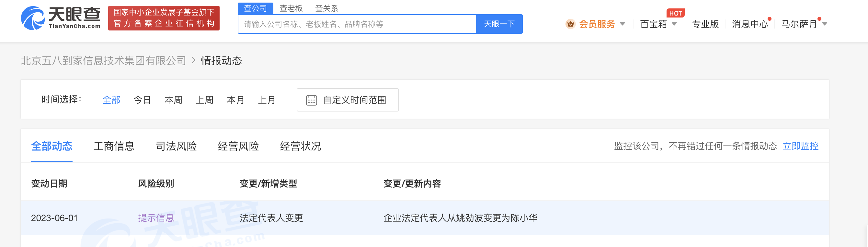Image resolution: width=868 pixels, height=247 pixels.
Task: Click the 北京五八到家 company breadcrumb link
Action: click(103, 60)
